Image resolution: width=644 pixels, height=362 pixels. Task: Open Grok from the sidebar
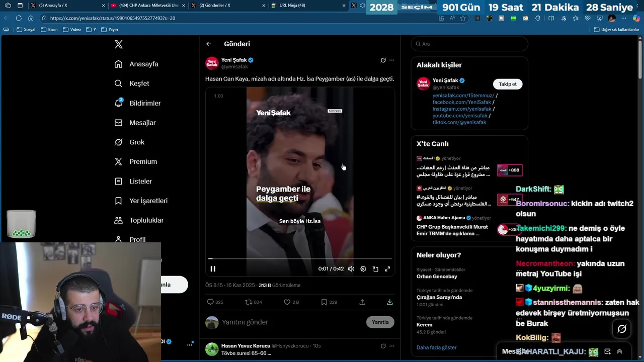pos(129,142)
